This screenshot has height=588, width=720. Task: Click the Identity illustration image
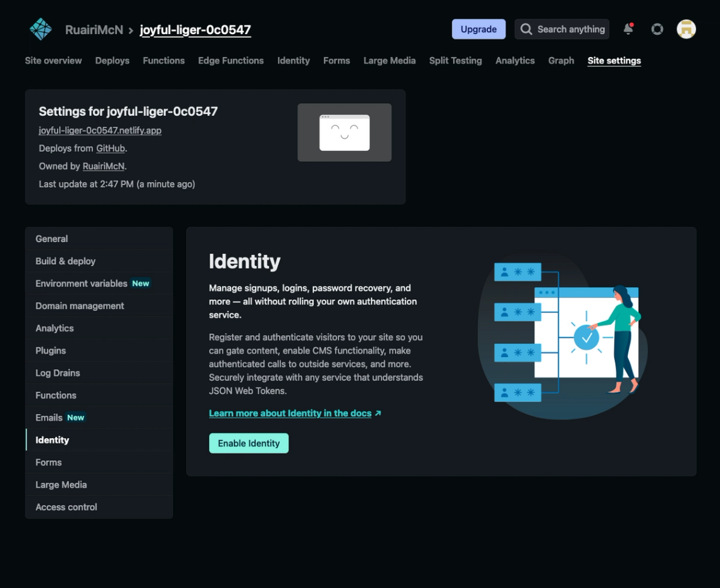pos(562,336)
